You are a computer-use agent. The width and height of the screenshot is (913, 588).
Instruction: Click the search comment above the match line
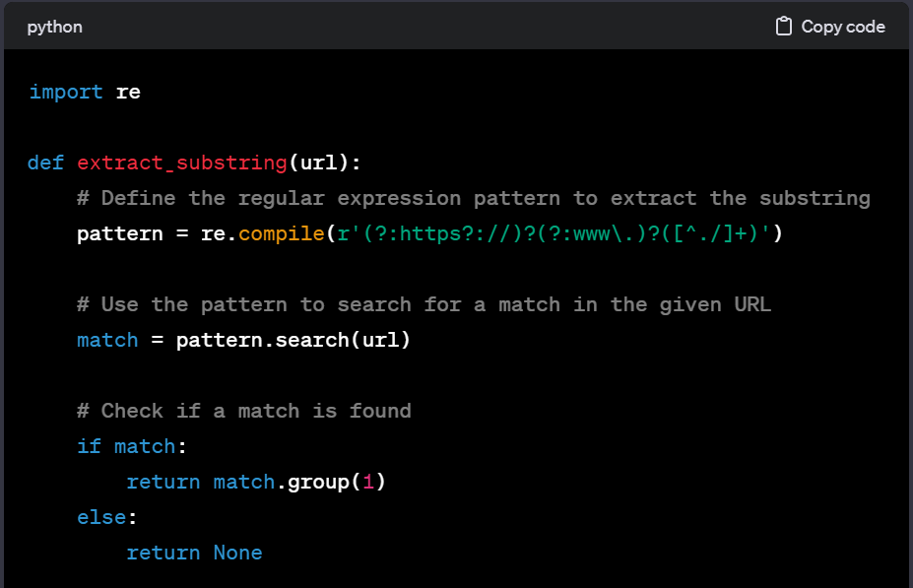[x=424, y=304]
